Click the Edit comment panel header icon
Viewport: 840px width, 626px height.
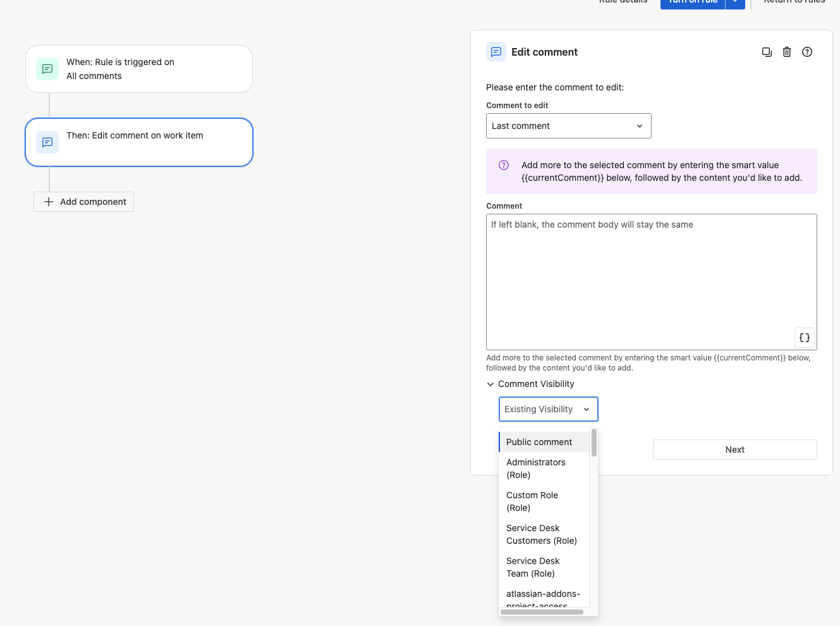[496, 52]
